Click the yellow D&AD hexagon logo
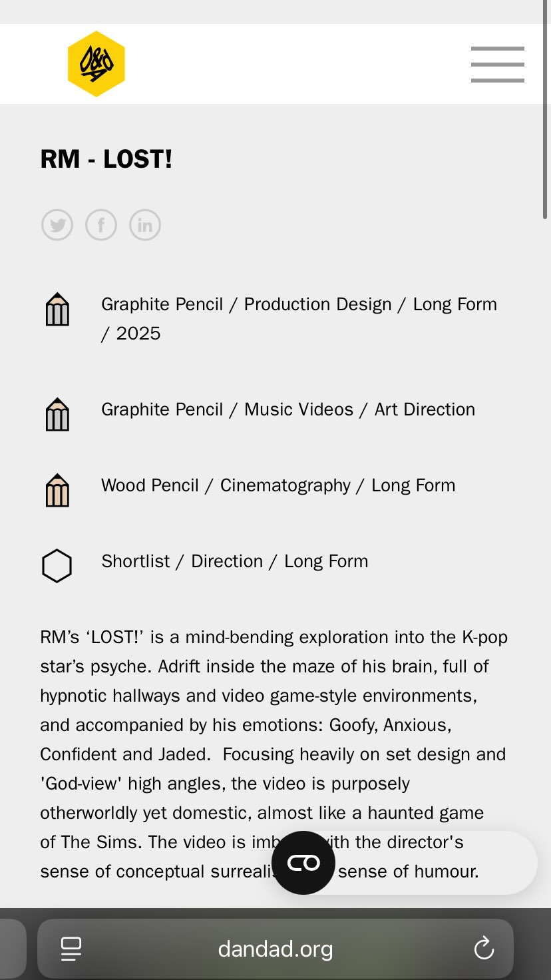551x980 pixels. (96, 64)
